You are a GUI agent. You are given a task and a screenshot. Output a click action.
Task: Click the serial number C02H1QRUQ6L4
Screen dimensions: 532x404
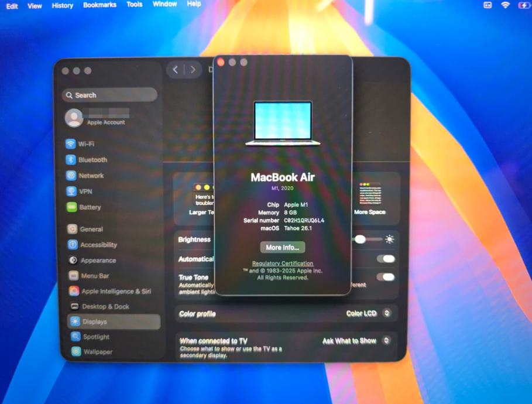pos(304,220)
